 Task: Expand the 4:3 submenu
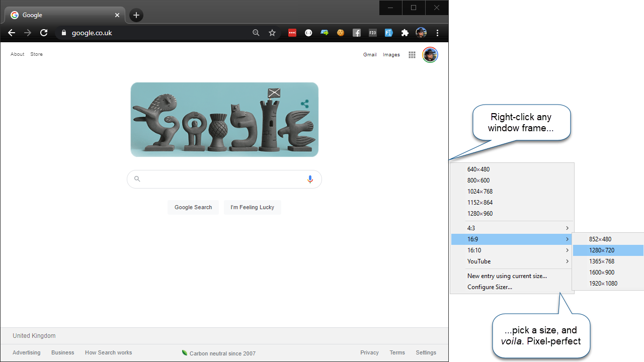click(x=512, y=228)
